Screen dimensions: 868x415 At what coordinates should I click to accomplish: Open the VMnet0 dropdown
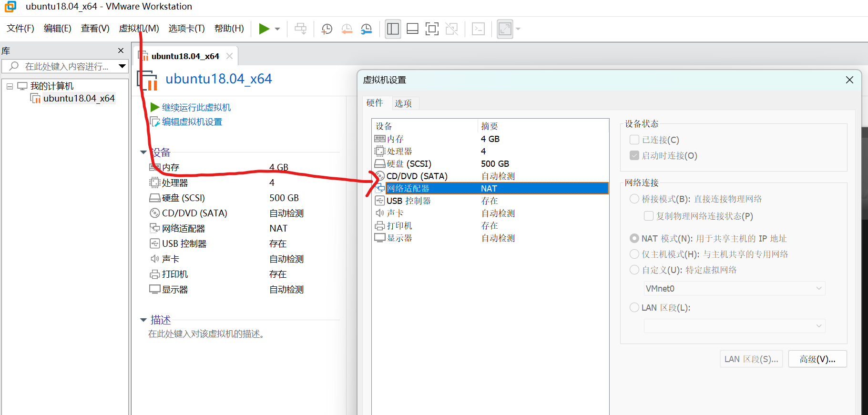pos(734,288)
